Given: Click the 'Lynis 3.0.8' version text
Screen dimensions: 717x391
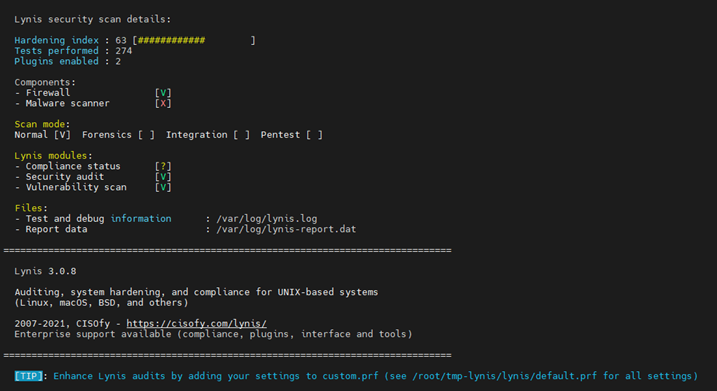Looking at the screenshot, I should coord(45,271).
